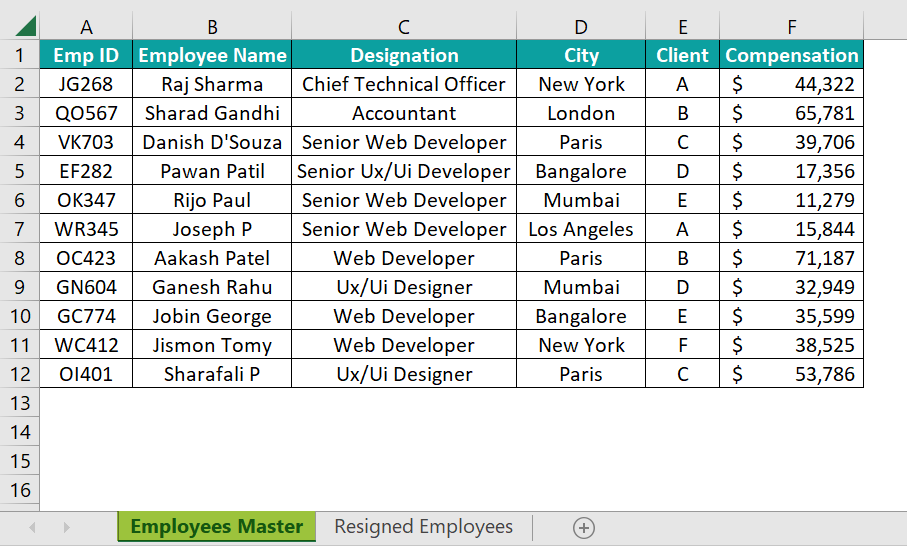Select cell with Emp ID JG268

pos(86,84)
